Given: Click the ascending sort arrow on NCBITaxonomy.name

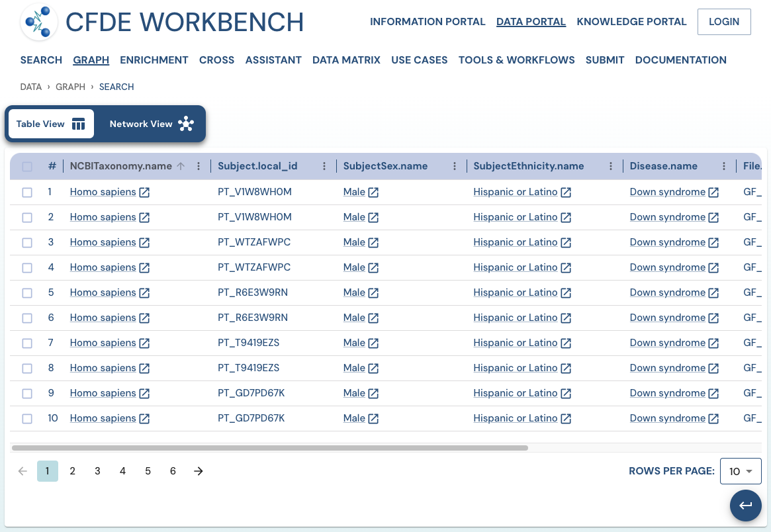Looking at the screenshot, I should point(179,166).
